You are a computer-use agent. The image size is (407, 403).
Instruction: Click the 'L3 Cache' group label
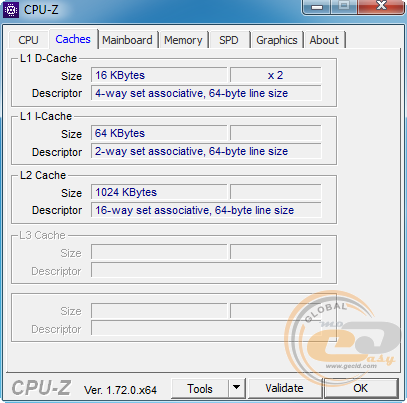tap(42, 235)
